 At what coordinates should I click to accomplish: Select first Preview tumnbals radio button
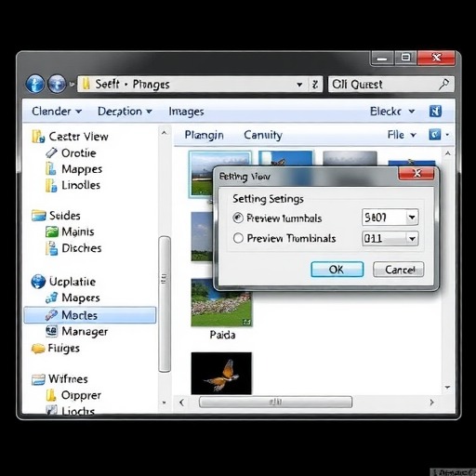[238, 218]
